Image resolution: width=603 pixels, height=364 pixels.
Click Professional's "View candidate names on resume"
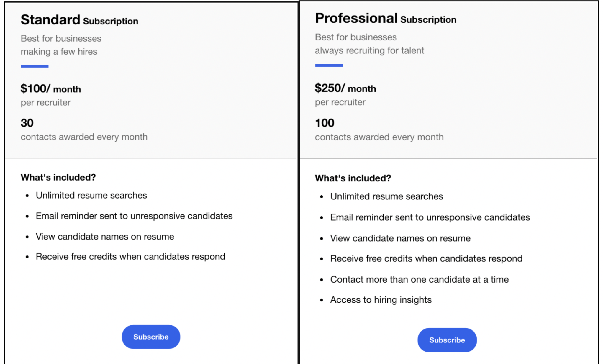coord(400,238)
